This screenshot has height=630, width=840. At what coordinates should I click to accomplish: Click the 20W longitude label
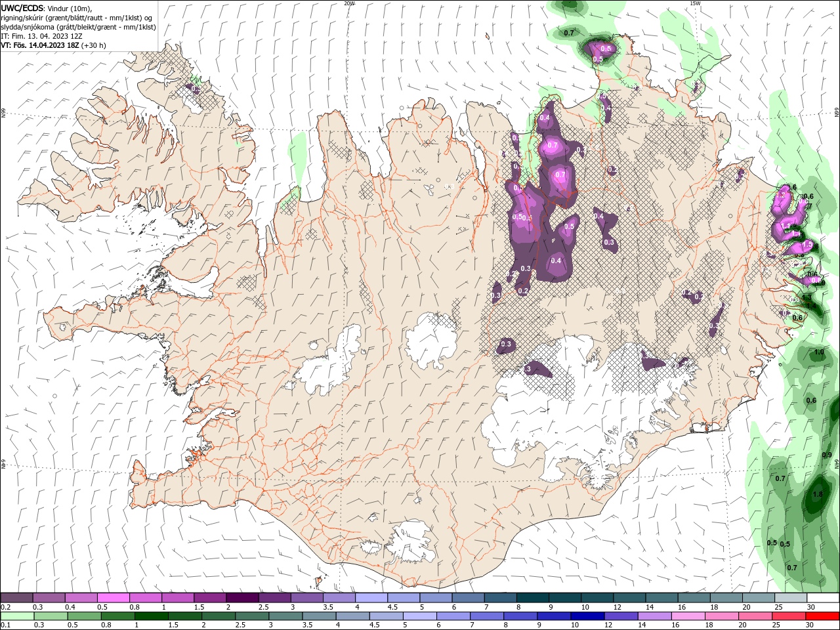349,3
